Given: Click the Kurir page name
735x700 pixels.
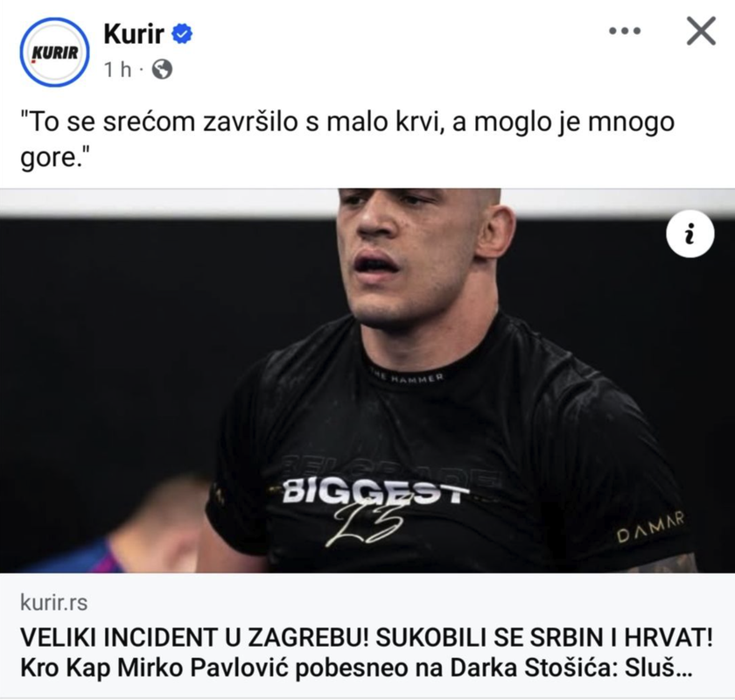Looking at the screenshot, I should [x=134, y=33].
